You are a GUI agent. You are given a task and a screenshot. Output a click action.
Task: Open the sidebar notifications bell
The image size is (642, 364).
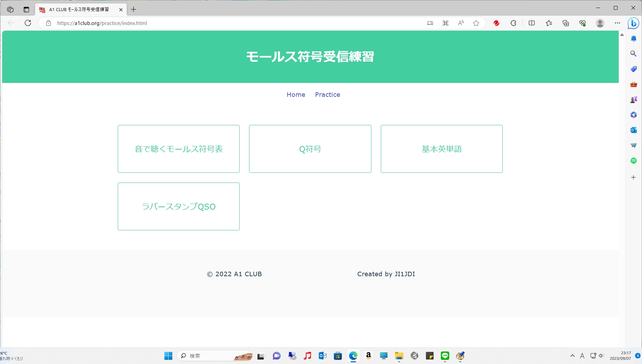point(634,39)
